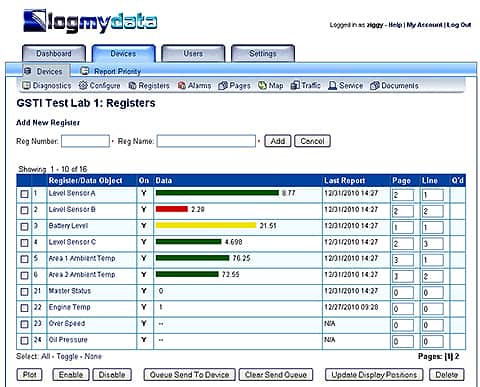Click the Battery Level yellow data bar

pyautogui.click(x=206, y=225)
